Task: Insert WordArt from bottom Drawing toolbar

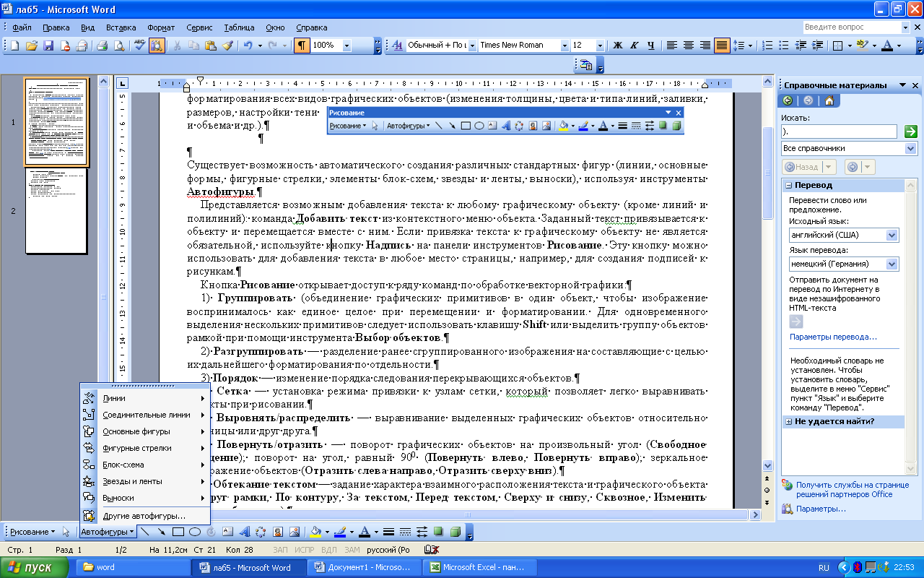Action: 244,532
